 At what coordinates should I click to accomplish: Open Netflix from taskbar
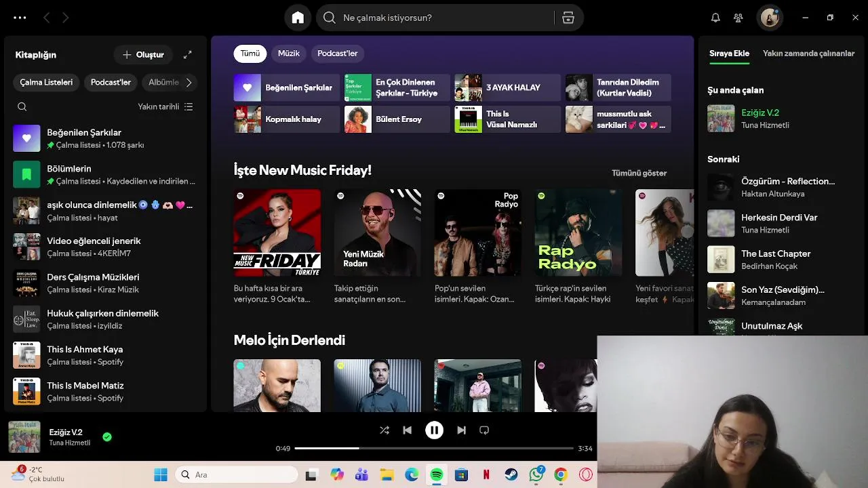pyautogui.click(x=486, y=475)
